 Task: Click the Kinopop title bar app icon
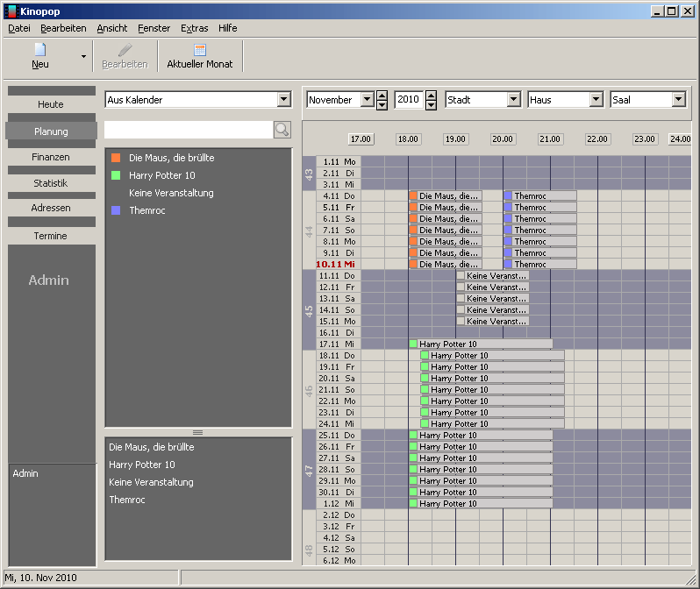[x=11, y=11]
